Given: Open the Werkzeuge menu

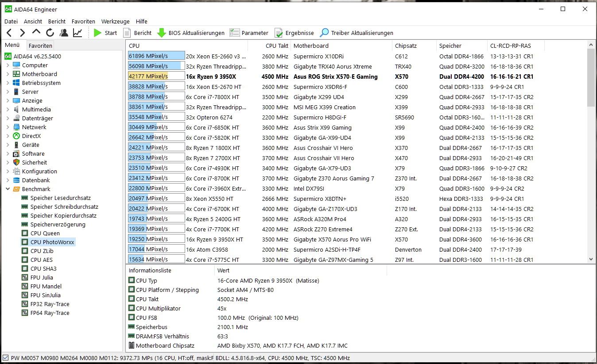Looking at the screenshot, I should pyautogui.click(x=115, y=21).
